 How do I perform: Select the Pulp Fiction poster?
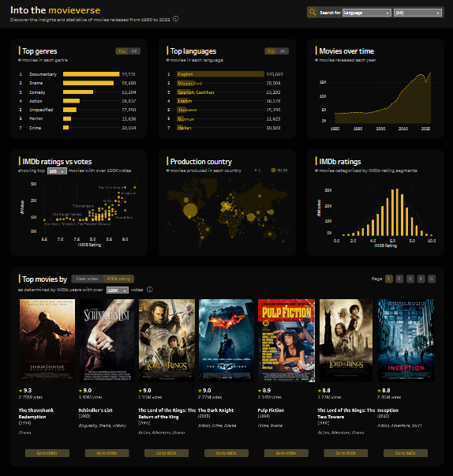(x=286, y=340)
